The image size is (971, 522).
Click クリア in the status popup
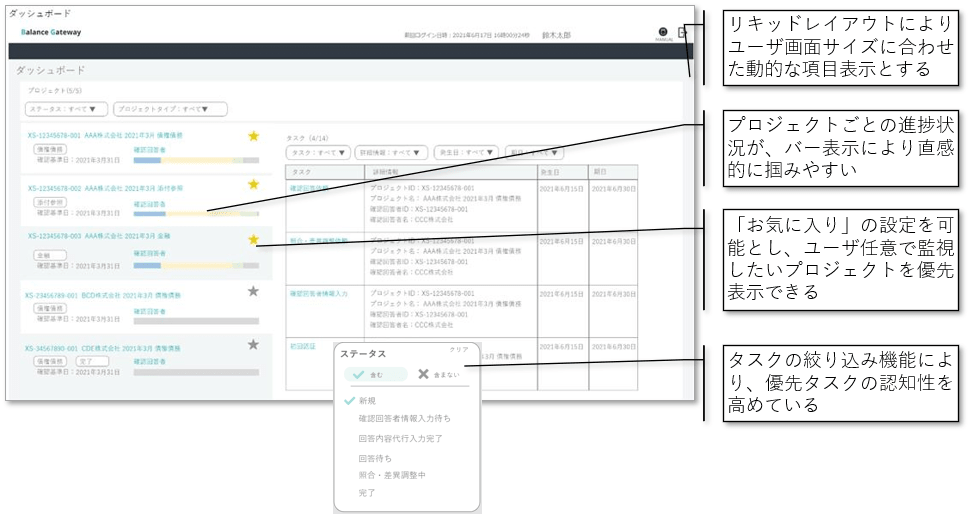(x=458, y=350)
